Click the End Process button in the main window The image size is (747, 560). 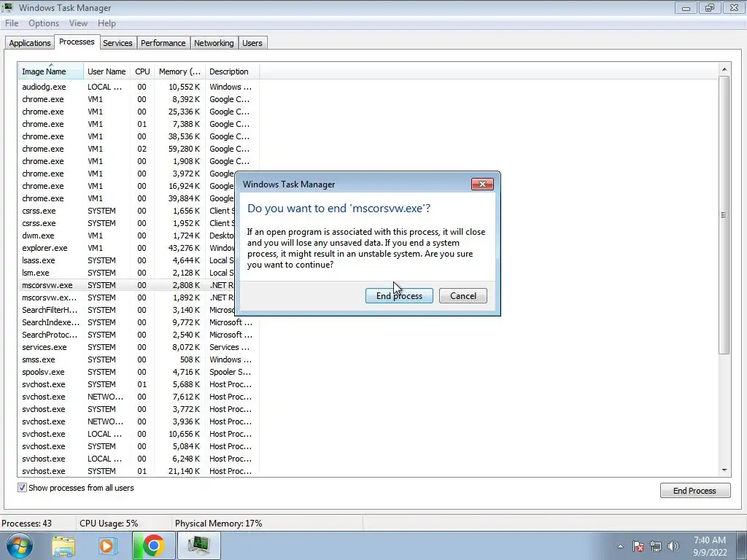coord(695,491)
